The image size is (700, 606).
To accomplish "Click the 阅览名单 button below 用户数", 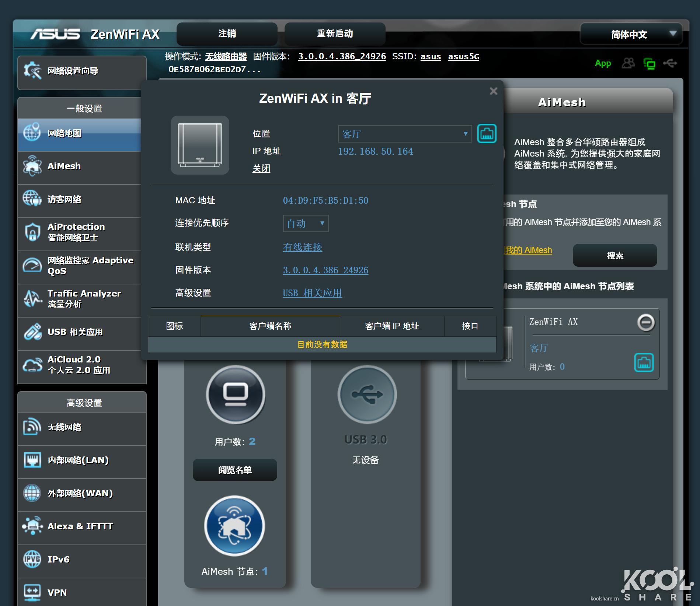I will [x=235, y=469].
